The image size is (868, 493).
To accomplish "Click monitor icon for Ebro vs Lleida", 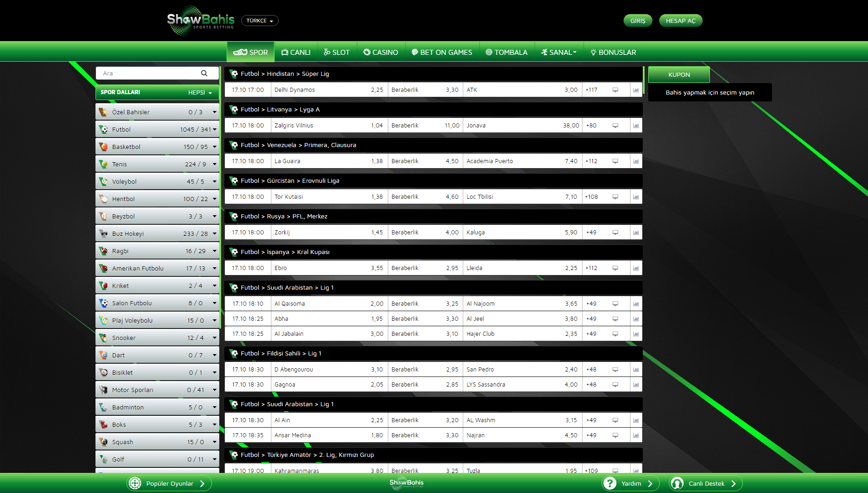I will click(x=615, y=268).
